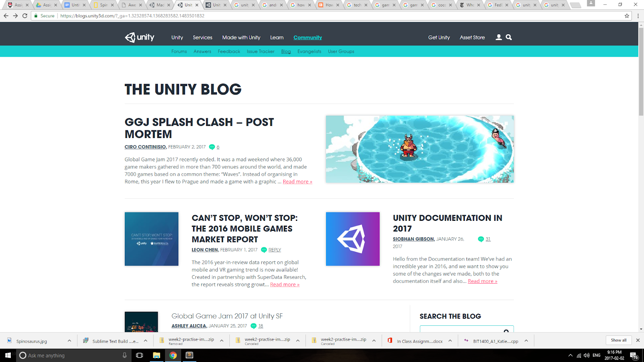Click comment bubble beside Unity Documentation post

[x=481, y=239]
